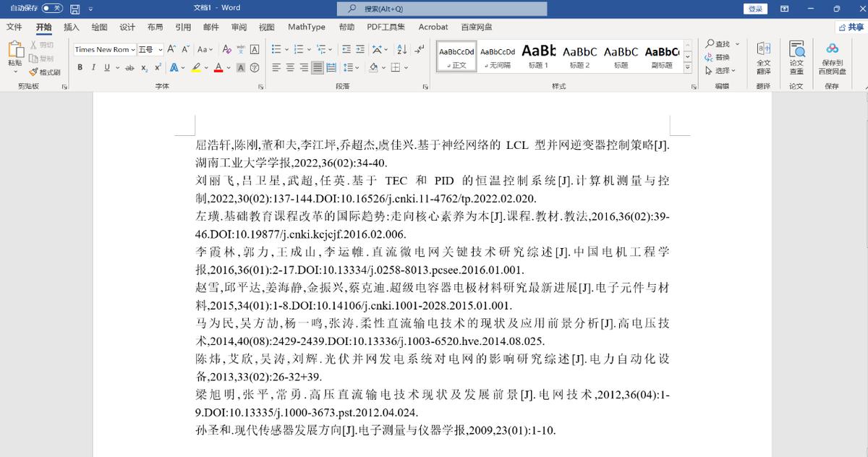The image size is (868, 457).
Task: Click the Text Effects icon
Action: click(x=175, y=67)
